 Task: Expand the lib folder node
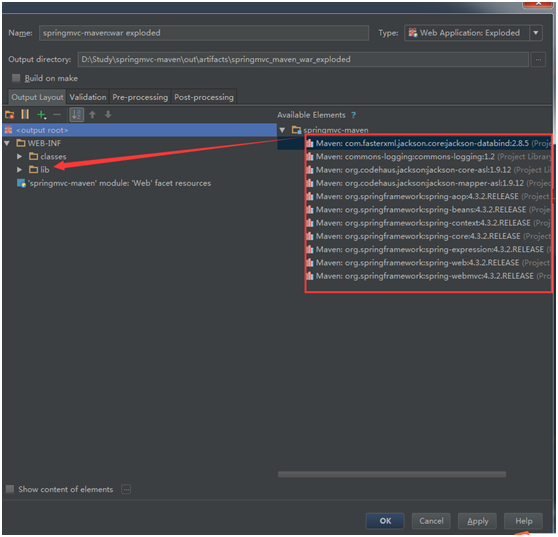click(x=20, y=170)
